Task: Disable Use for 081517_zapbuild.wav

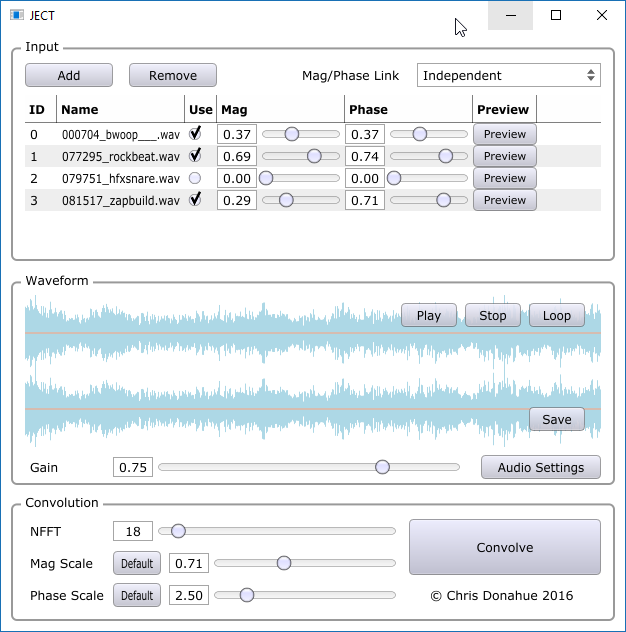Action: 195,200
